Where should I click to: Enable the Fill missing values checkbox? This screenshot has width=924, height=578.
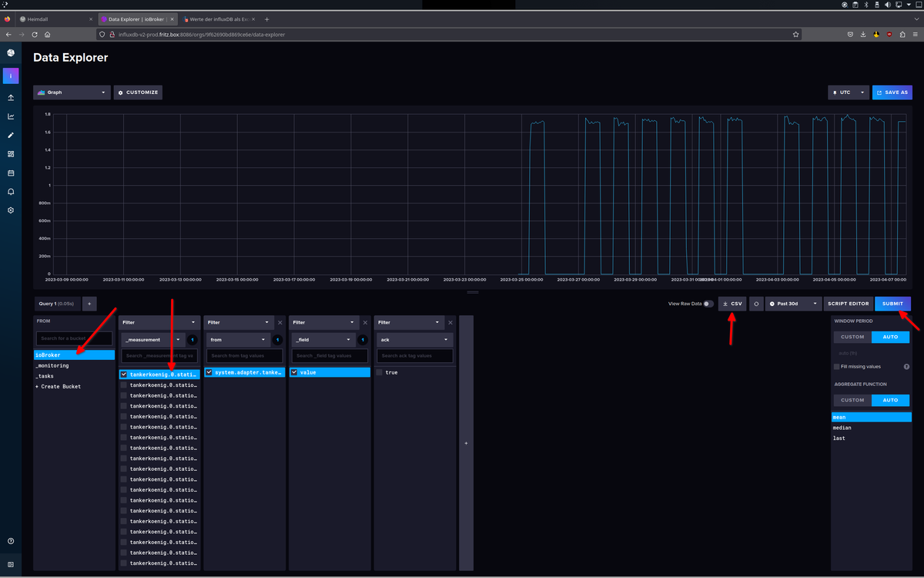pos(836,366)
